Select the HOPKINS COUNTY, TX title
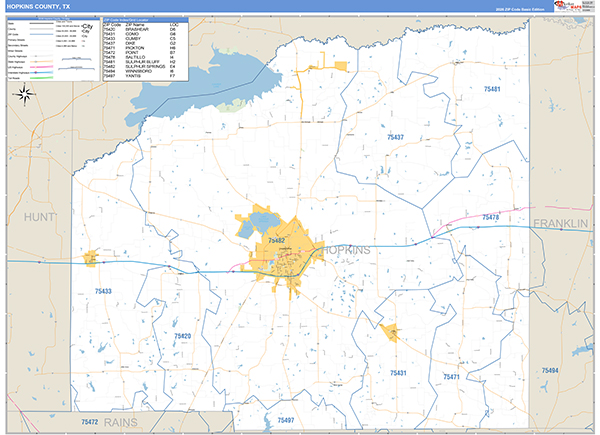Viewport: 600px width, 435px height. (38, 7)
